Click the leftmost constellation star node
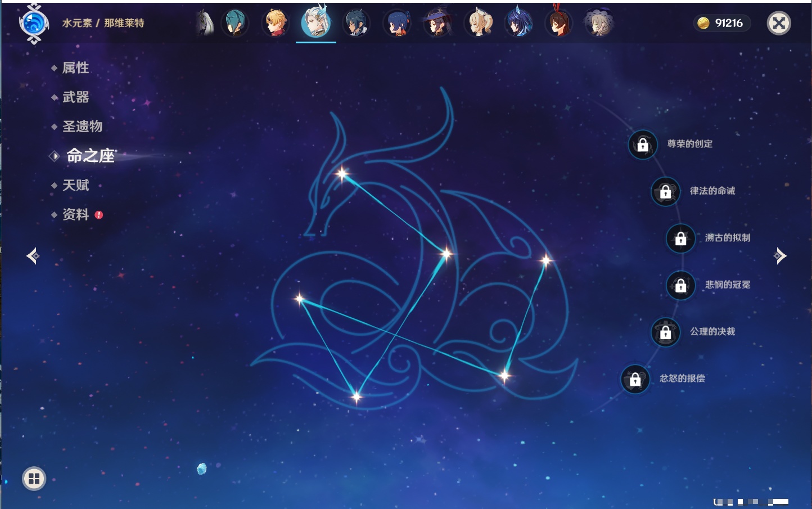The height and width of the screenshot is (509, 812). coord(299,299)
